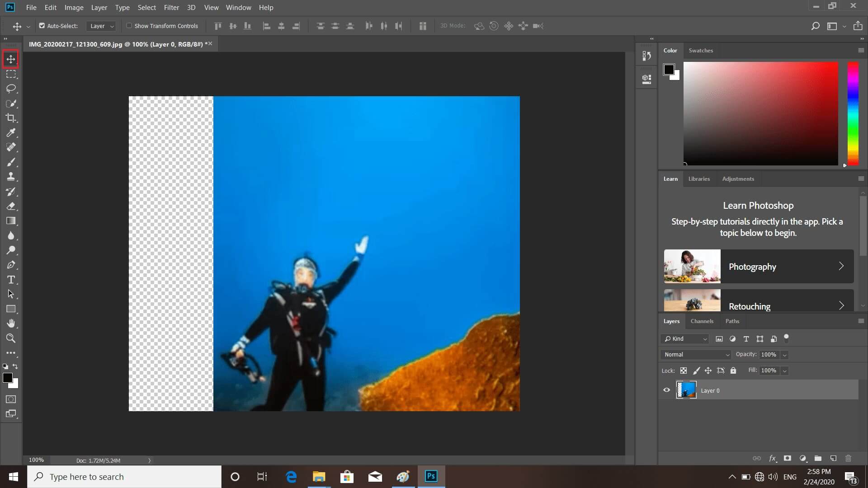The image size is (868, 488).
Task: Click the Search magnifier icon top right
Action: [815, 26]
